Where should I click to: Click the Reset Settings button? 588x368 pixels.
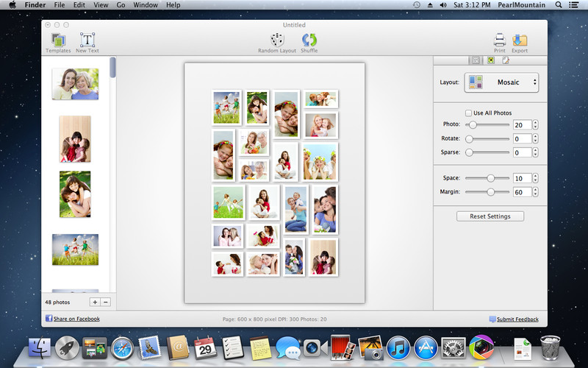pyautogui.click(x=490, y=216)
